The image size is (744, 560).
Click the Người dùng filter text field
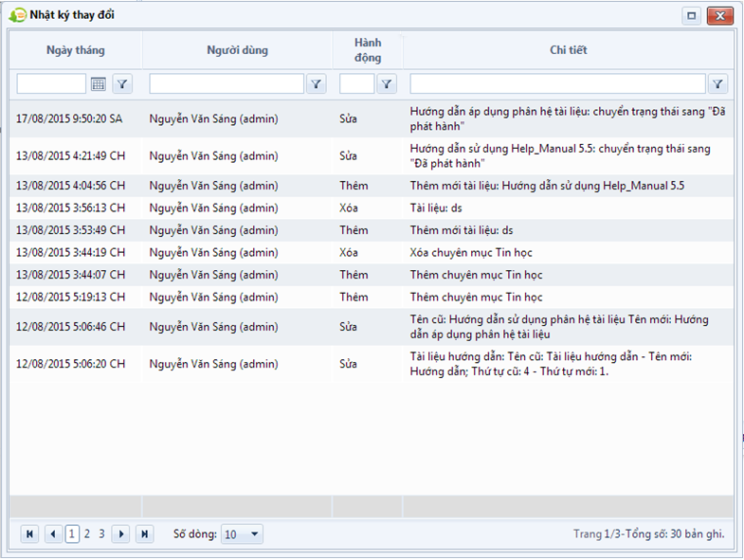[x=227, y=84]
